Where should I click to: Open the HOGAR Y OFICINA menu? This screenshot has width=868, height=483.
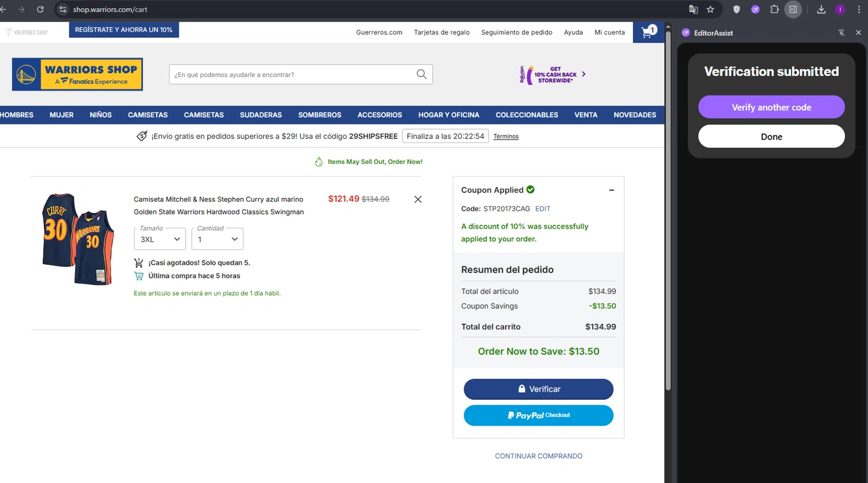coord(449,115)
